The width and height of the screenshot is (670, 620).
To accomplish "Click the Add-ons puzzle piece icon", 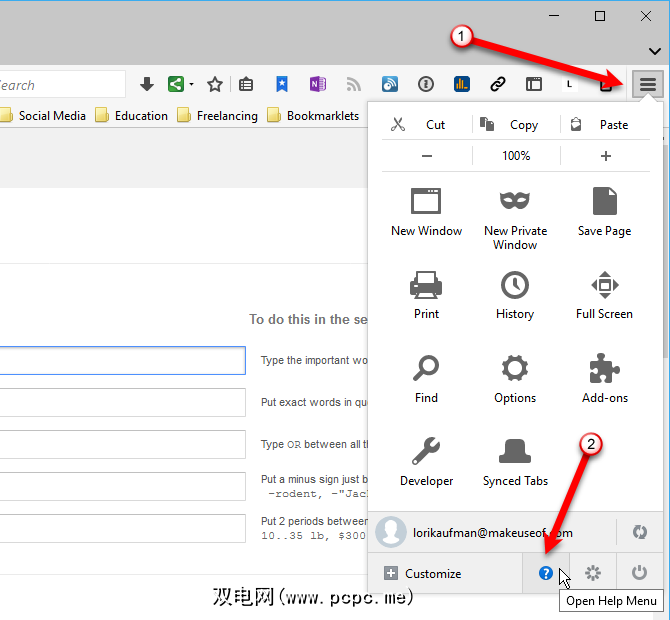I will click(605, 368).
